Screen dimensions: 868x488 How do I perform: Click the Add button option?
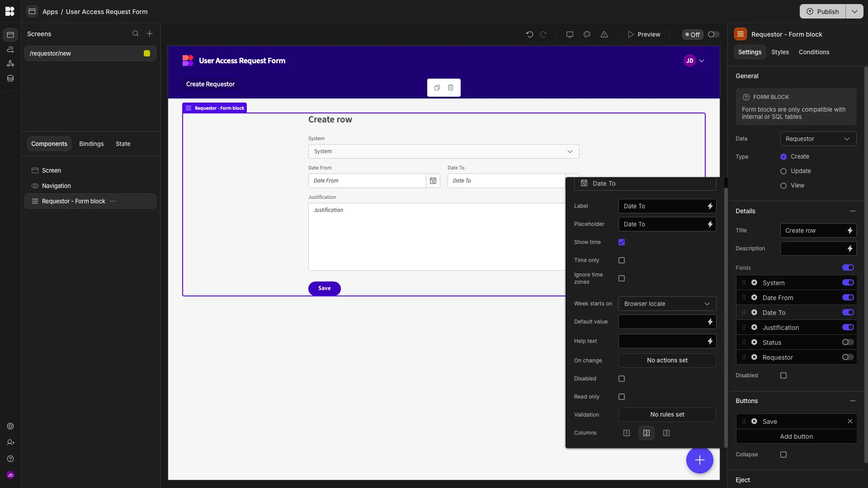[x=796, y=436]
